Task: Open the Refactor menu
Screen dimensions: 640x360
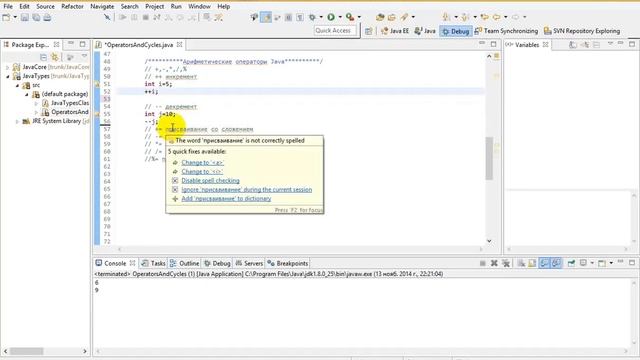Action: pos(72,7)
